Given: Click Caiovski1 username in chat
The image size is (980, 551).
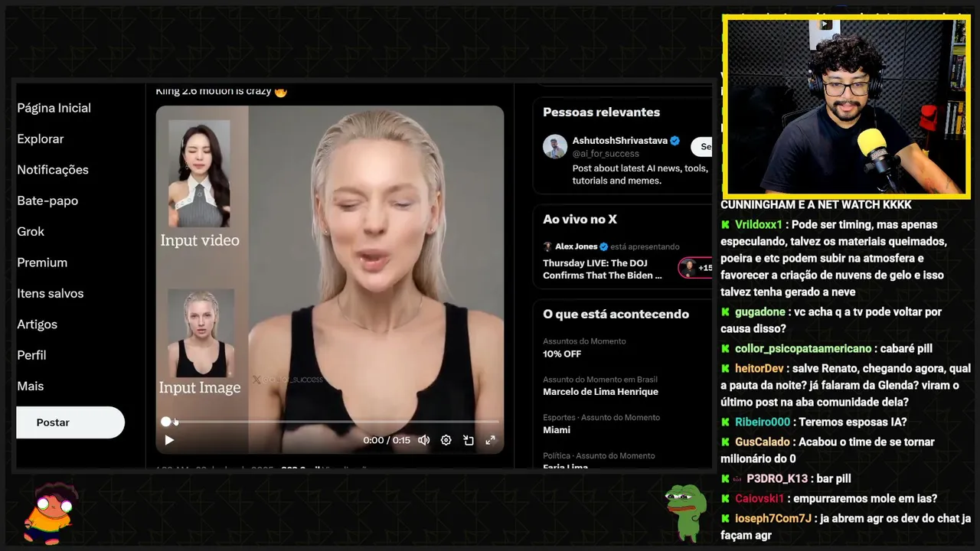Looking at the screenshot, I should [759, 498].
